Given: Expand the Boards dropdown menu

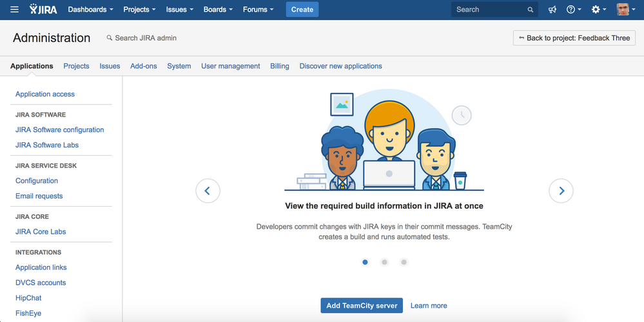Looking at the screenshot, I should point(219,10).
